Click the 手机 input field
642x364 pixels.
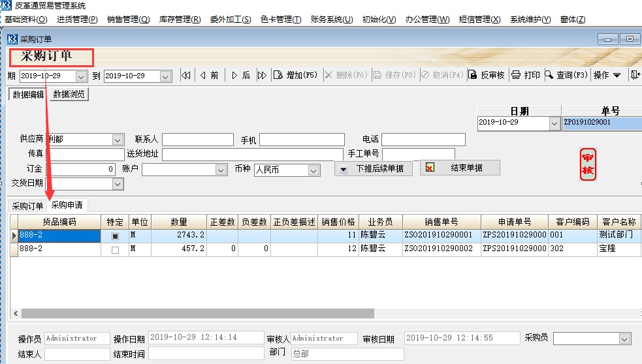(302, 140)
